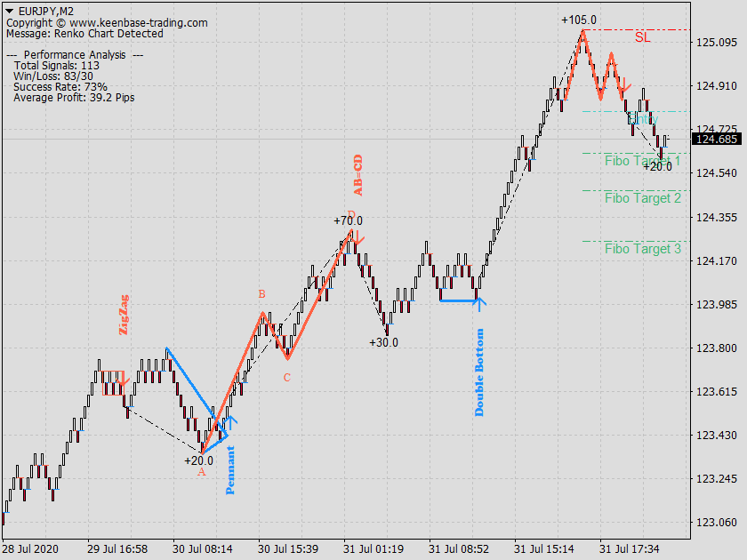Click the red arrow below the +70.0 label
The width and height of the screenshot is (747, 560).
click(x=356, y=236)
